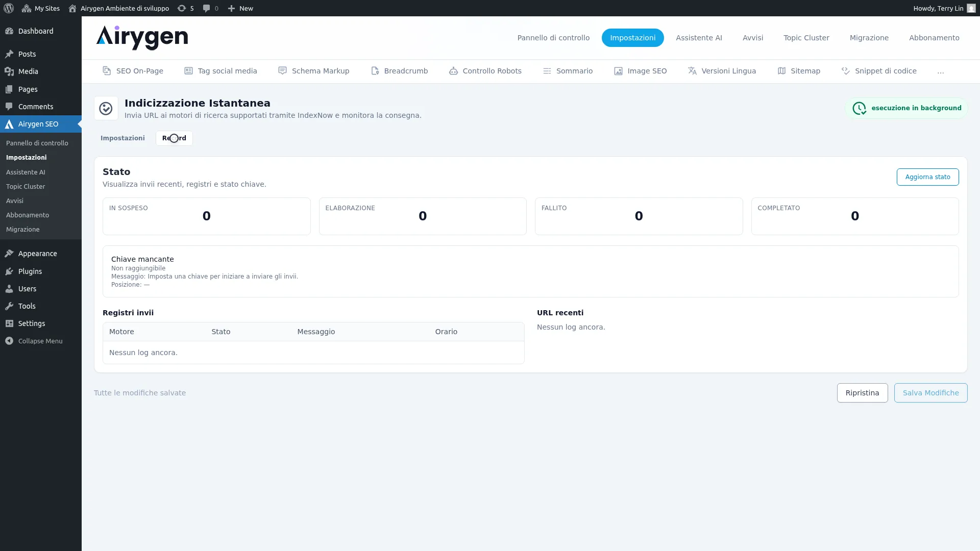
Task: Click the Indicizzazione Istantanea check icon
Action: pos(106,108)
